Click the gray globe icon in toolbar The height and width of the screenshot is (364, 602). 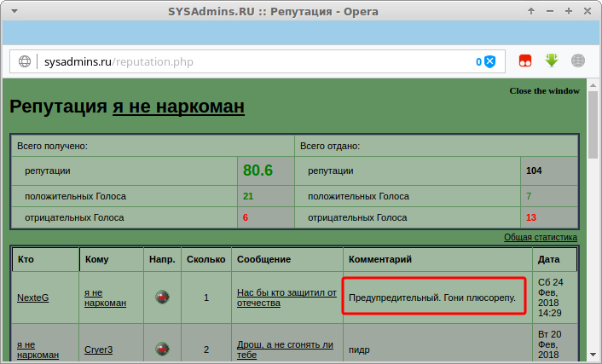[x=578, y=61]
